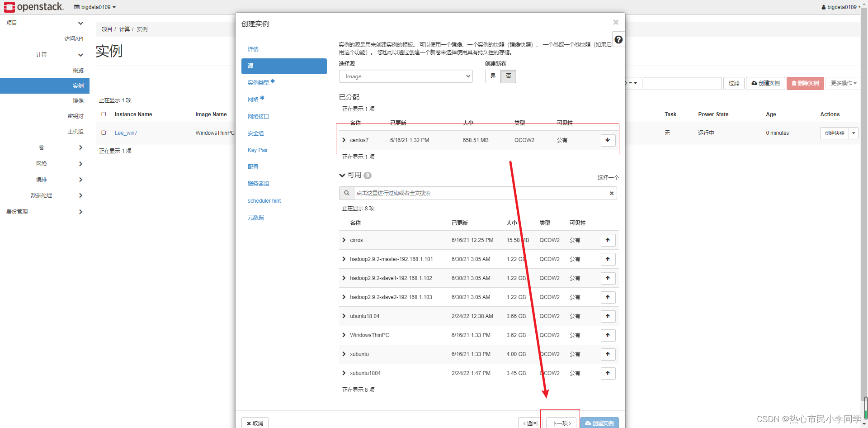Allocate xubuntu1804 image with up arrow
The image size is (868, 428).
click(x=608, y=373)
